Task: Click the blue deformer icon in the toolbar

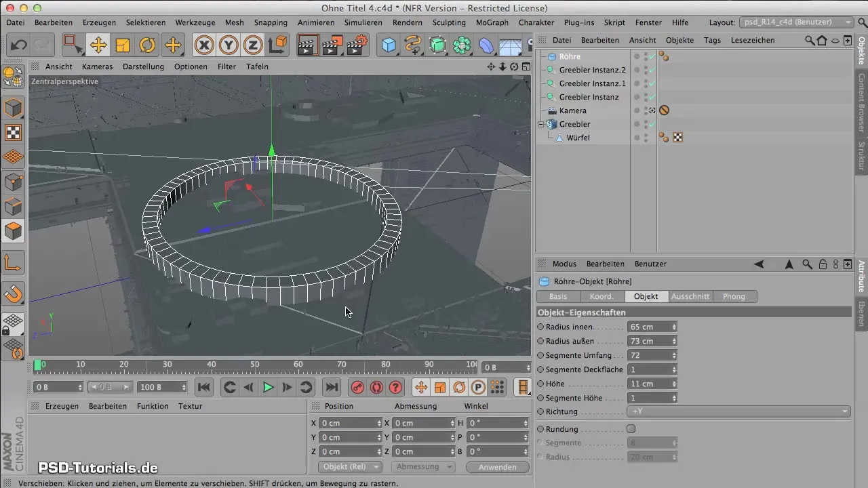Action: point(487,45)
